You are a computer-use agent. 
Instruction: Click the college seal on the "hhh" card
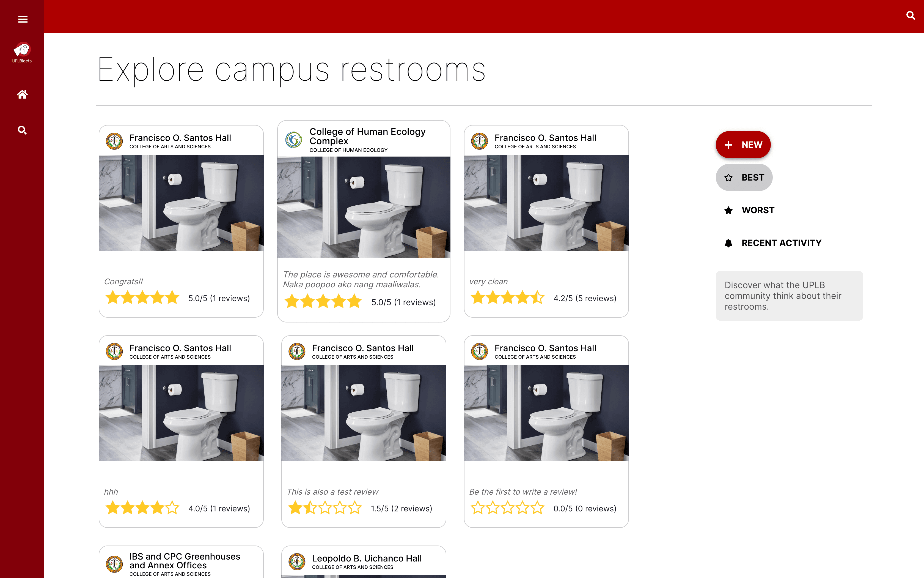pos(114,351)
